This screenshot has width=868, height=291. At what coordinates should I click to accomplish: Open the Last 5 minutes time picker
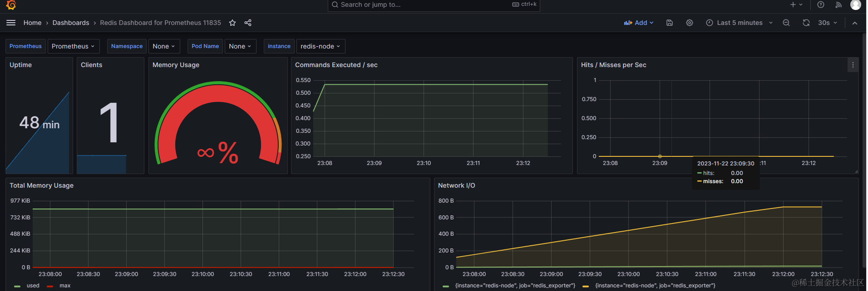pos(740,23)
